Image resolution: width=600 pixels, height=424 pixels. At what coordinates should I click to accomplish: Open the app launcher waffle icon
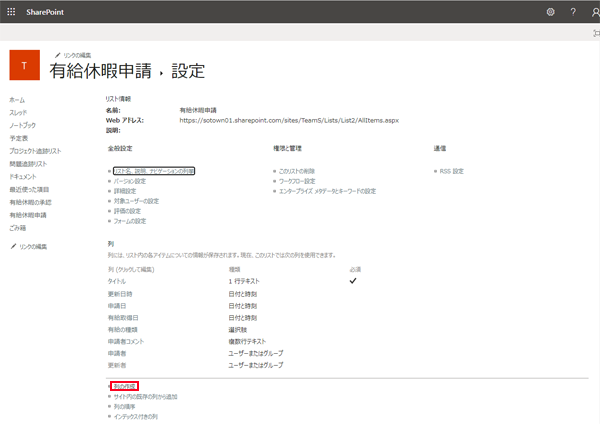(11, 12)
